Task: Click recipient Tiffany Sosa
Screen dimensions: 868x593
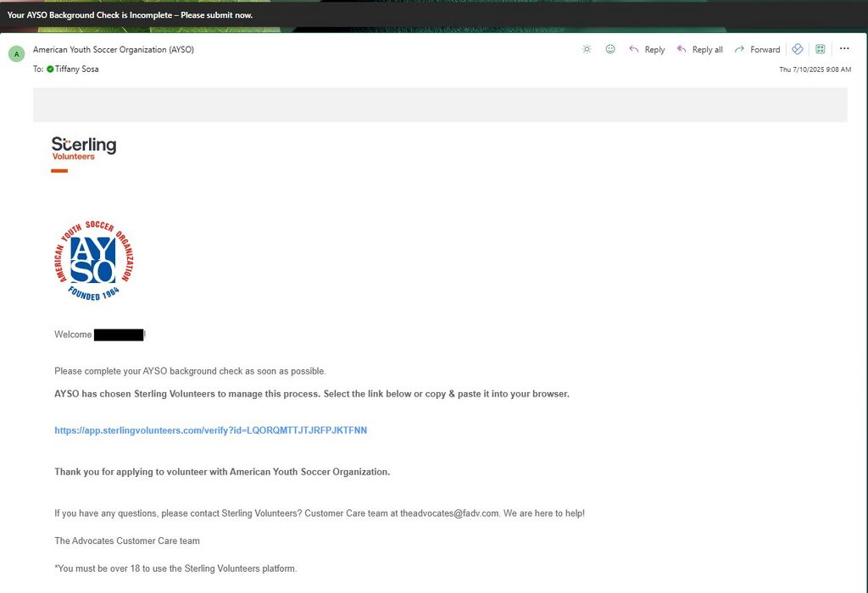Action: click(x=76, y=69)
